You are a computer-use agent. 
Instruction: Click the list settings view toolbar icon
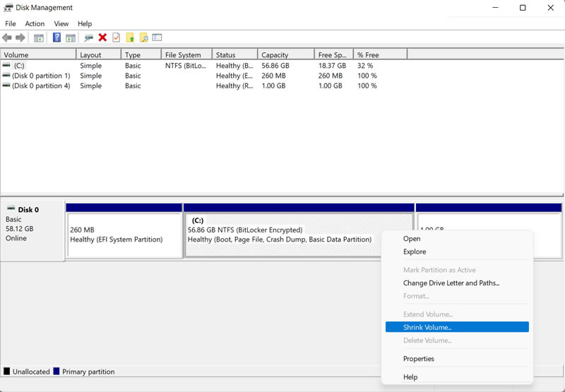(157, 37)
